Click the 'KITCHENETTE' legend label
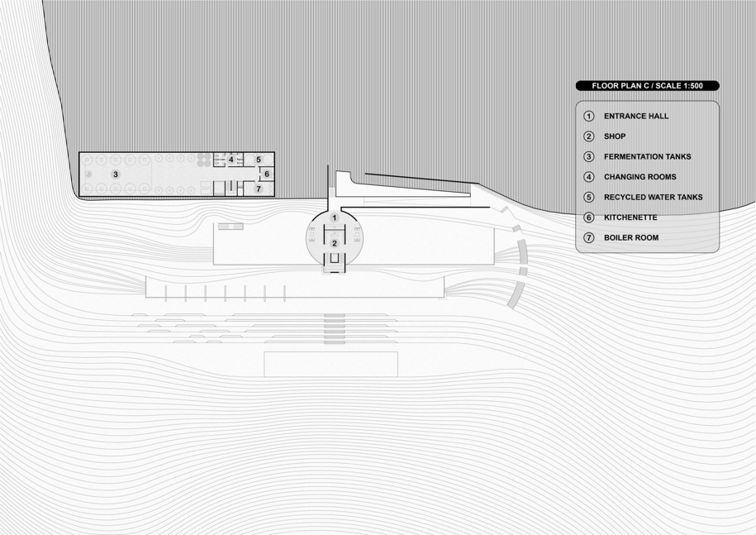This screenshot has width=756, height=535. tap(630, 217)
